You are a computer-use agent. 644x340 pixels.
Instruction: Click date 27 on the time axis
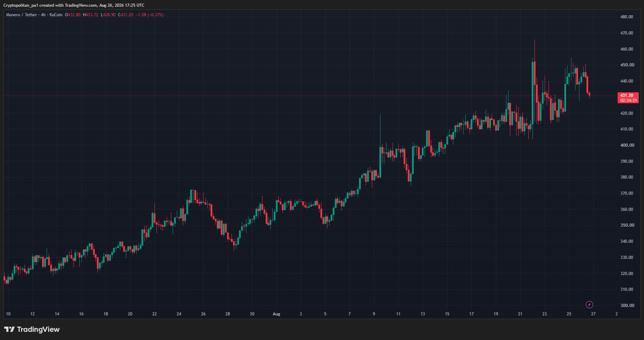click(593, 314)
